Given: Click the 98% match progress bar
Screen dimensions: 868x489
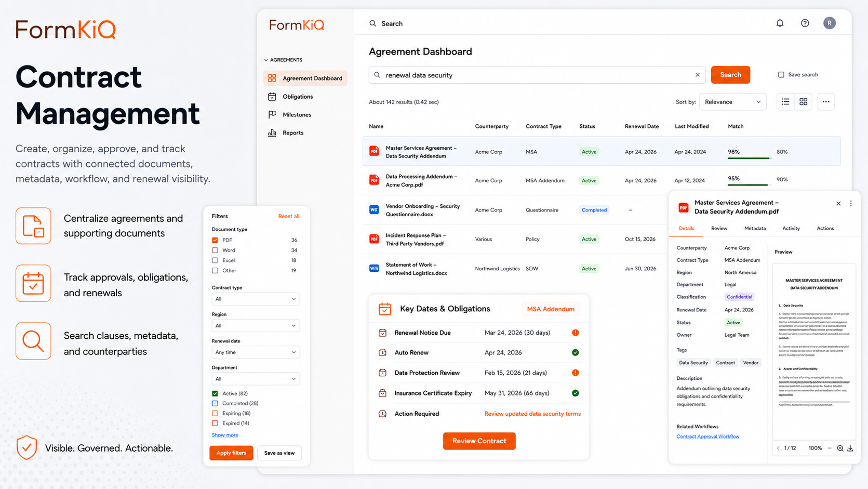Looking at the screenshot, I should click(x=749, y=158).
